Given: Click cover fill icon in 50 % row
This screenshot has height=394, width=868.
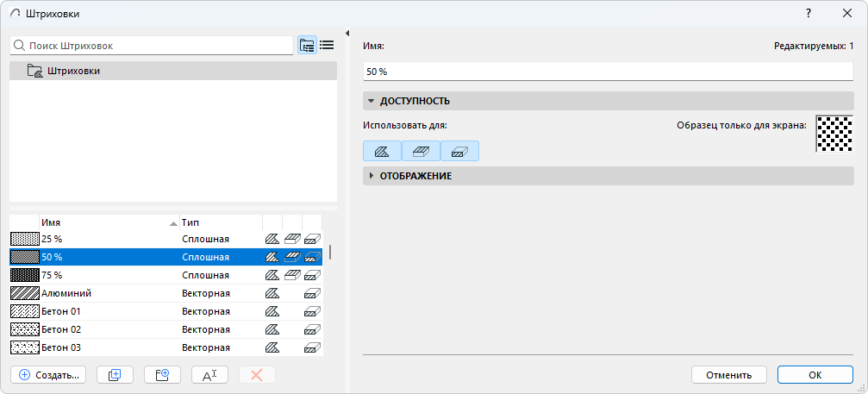Looking at the screenshot, I should click(292, 257).
